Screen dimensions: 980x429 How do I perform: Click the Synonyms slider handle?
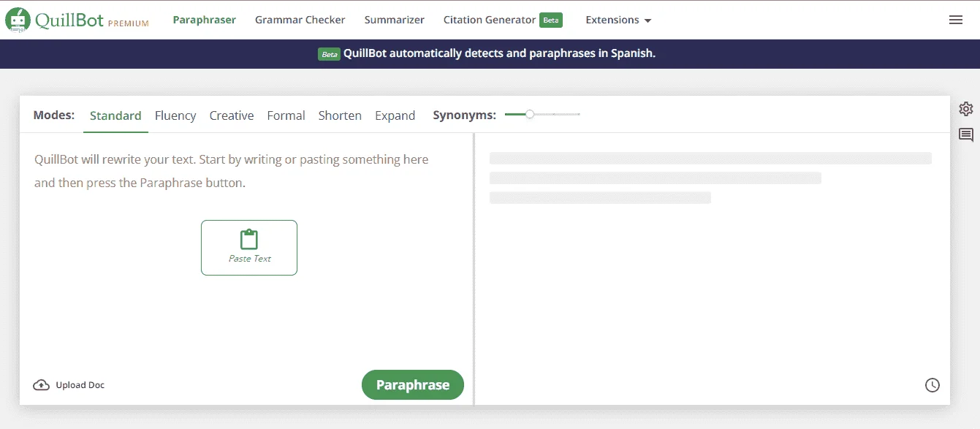coord(530,114)
